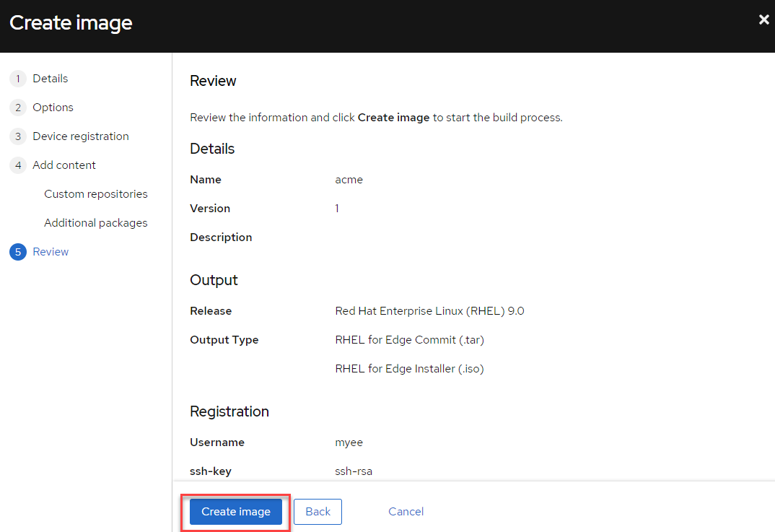Open the Custom repositories sub-step
The image size is (775, 532).
[x=95, y=193]
